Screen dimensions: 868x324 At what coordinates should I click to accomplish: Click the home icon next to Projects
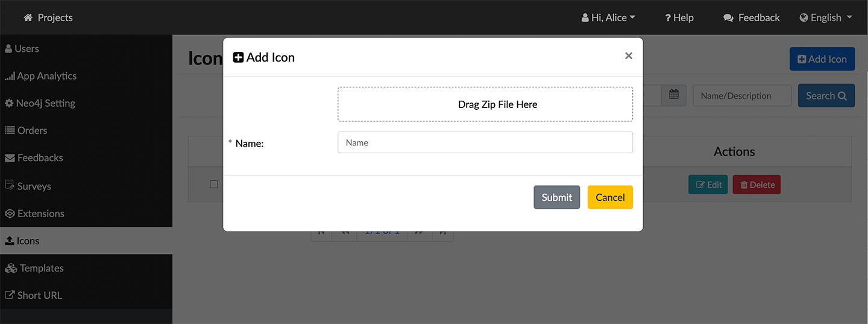pos(28,17)
